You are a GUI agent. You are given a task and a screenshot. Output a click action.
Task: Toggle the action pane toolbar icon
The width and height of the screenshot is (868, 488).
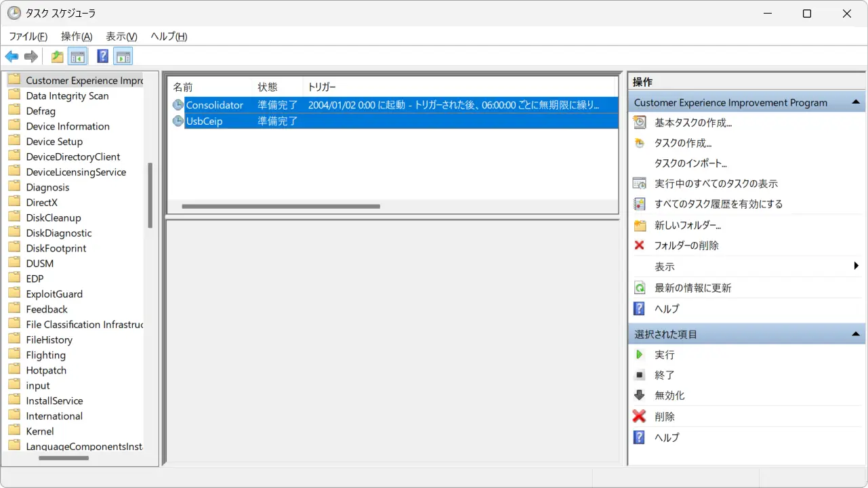pos(123,56)
